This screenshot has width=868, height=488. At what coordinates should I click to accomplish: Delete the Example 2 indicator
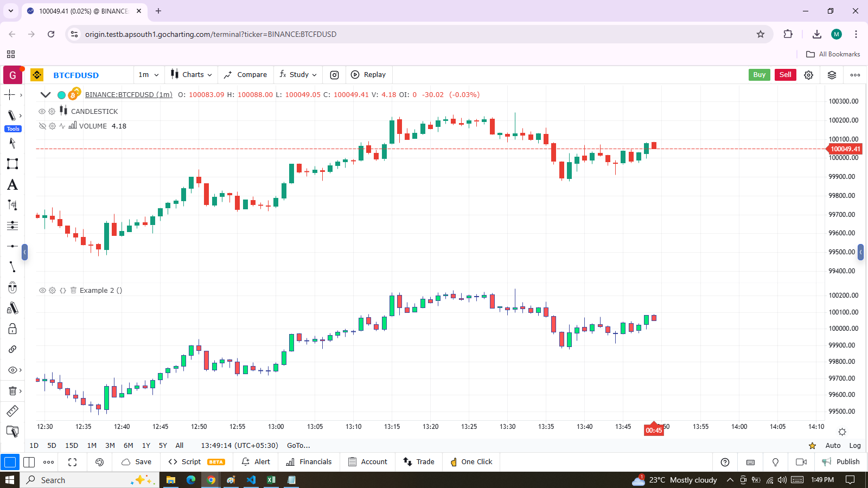tap(73, 291)
